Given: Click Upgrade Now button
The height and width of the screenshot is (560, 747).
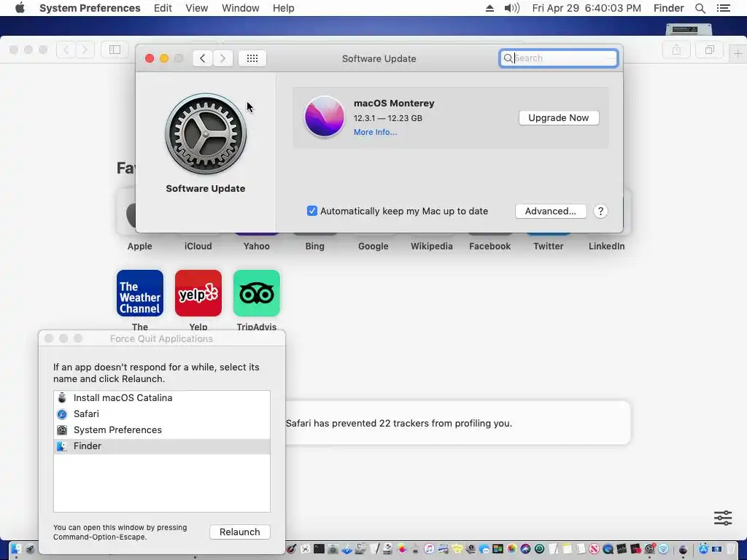Looking at the screenshot, I should click(558, 117).
